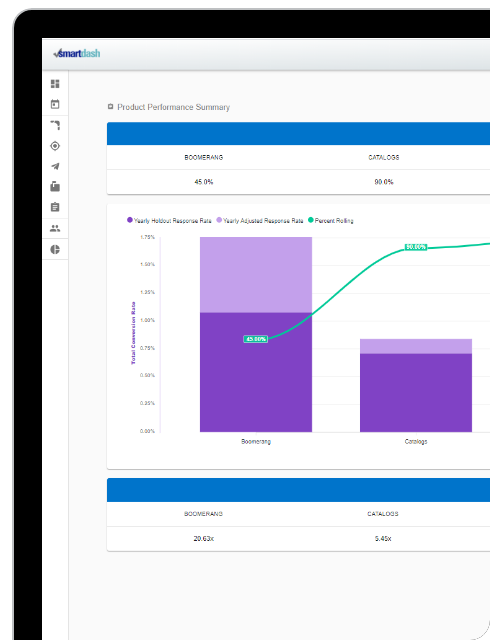Screen dimensions: 490x640
Task: Click the 20.63x cell value
Action: pos(204,539)
